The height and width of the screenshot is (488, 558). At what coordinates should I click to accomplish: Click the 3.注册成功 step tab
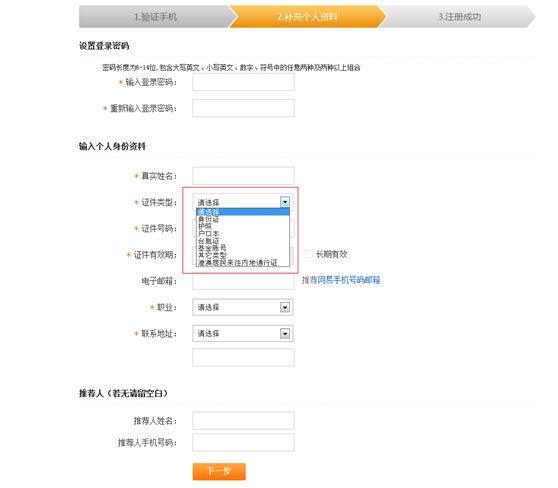459,17
